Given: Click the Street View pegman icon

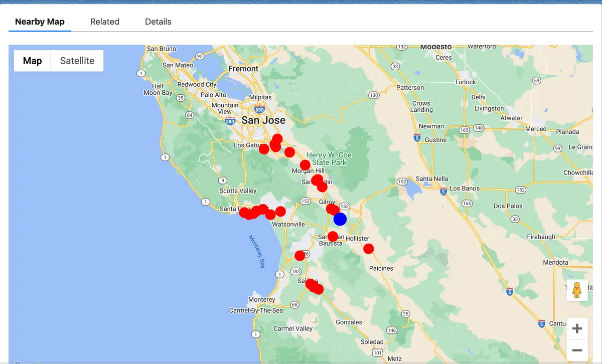Looking at the screenshot, I should coord(577,290).
